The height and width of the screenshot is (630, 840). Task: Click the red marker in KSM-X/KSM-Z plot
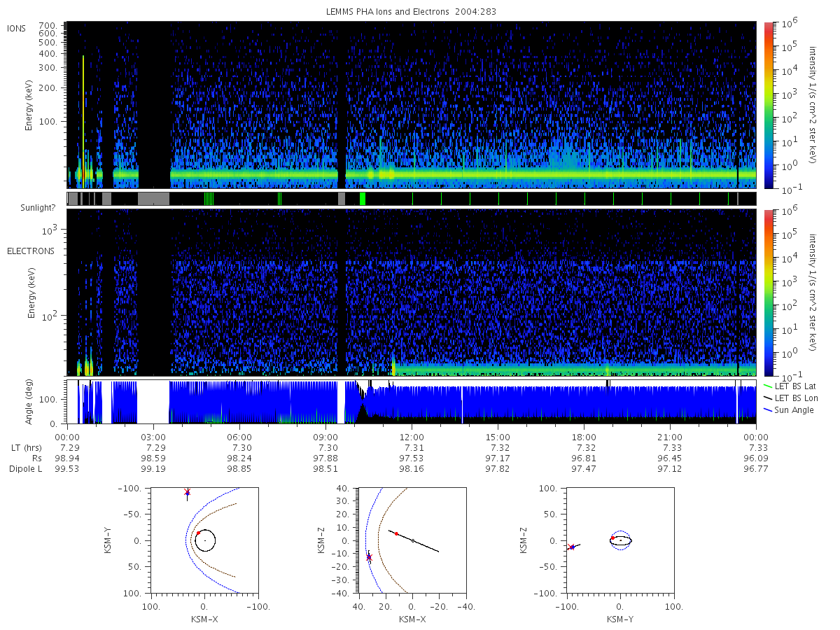[x=396, y=533]
